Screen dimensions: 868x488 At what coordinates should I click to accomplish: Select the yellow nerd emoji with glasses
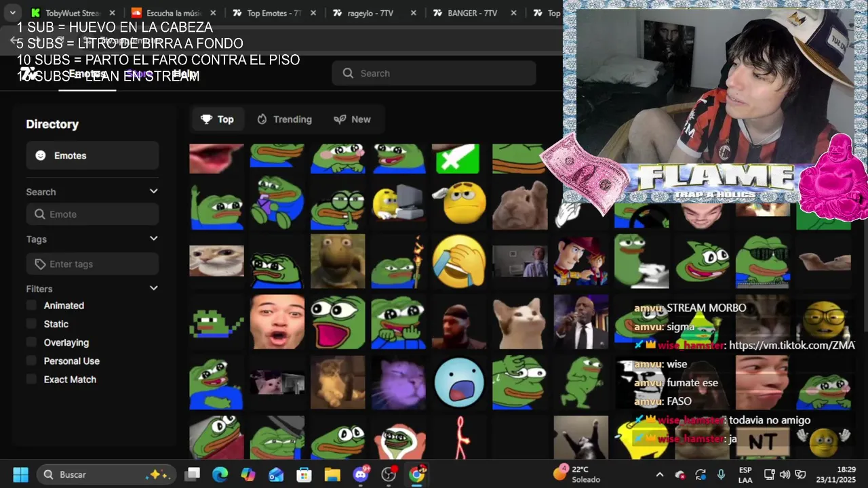tap(823, 322)
